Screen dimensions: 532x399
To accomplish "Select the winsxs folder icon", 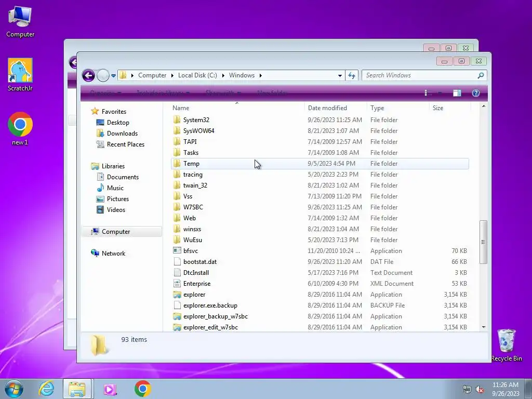I will [x=177, y=229].
